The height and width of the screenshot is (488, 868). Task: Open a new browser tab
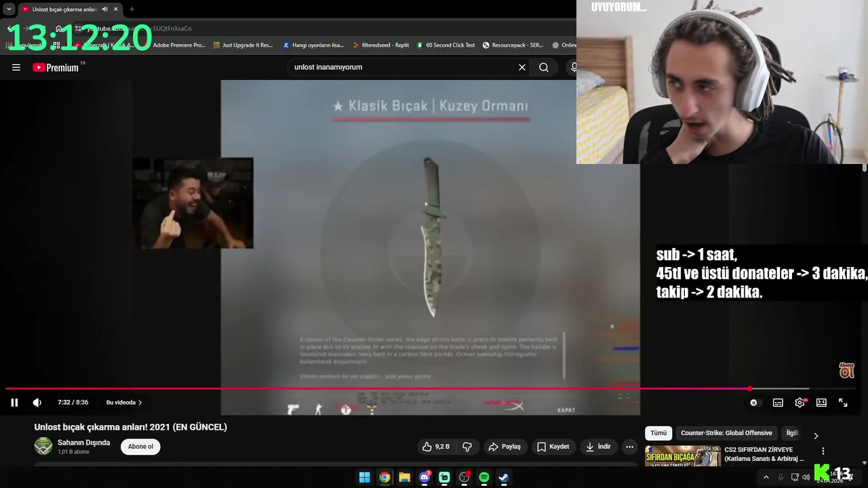click(x=132, y=9)
